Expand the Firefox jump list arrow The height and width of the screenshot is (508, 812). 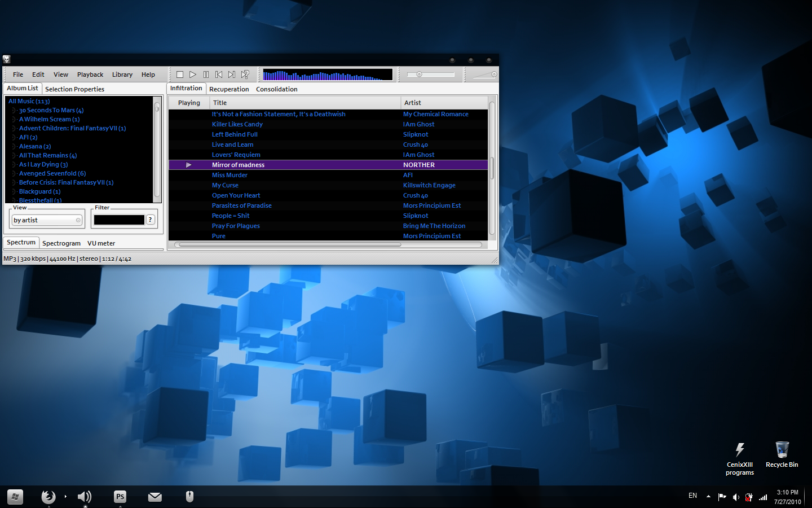65,497
